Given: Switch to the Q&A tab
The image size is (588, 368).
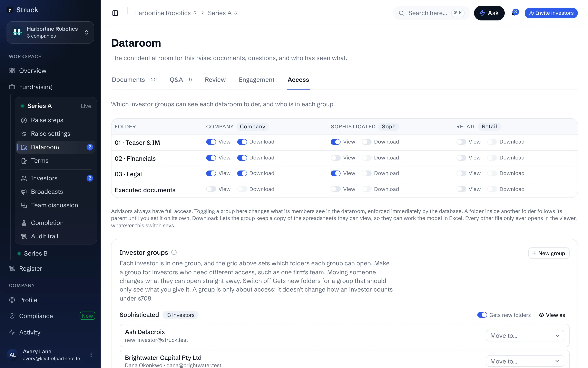Looking at the screenshot, I should [180, 80].
